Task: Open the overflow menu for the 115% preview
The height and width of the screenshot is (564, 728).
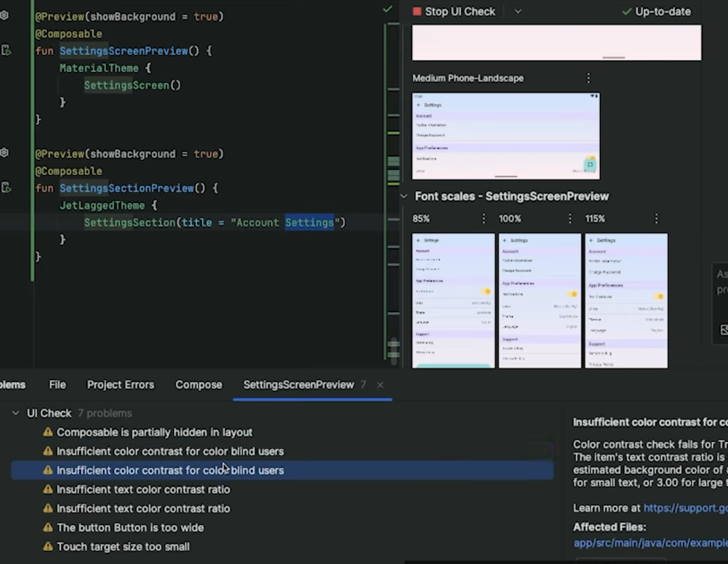Action: click(656, 218)
